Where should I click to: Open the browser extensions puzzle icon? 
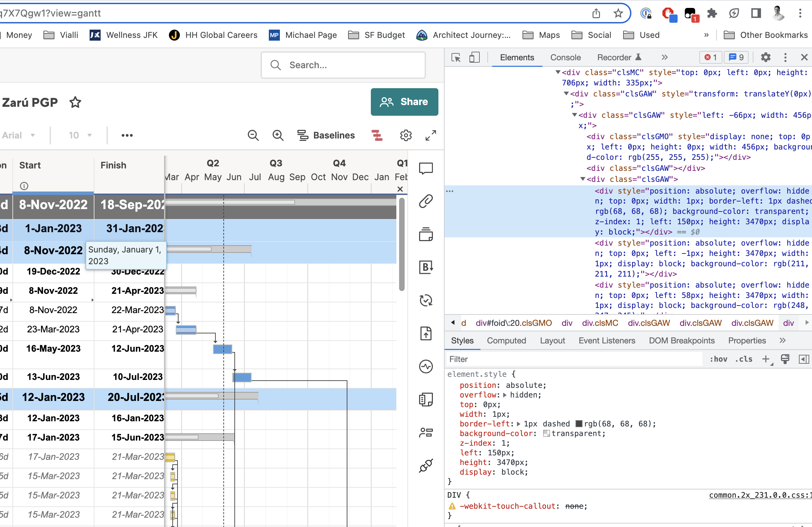[712, 13]
